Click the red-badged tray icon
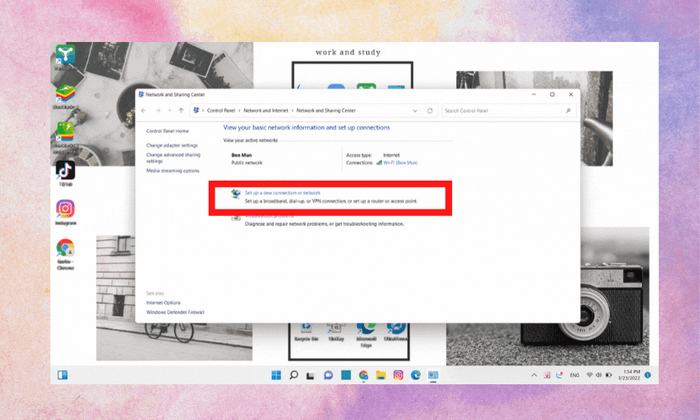Viewport: 700px width, 420px height. [547, 375]
